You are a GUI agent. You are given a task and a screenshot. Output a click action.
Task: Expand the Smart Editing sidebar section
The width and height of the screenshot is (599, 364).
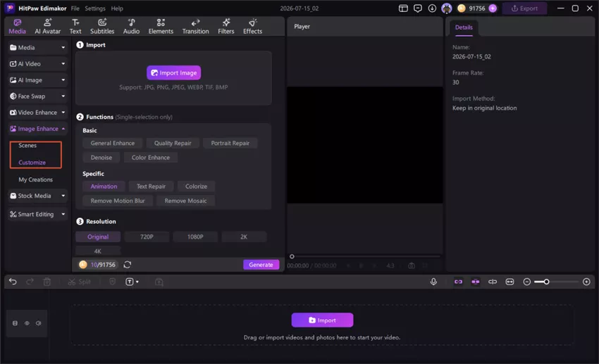37,214
